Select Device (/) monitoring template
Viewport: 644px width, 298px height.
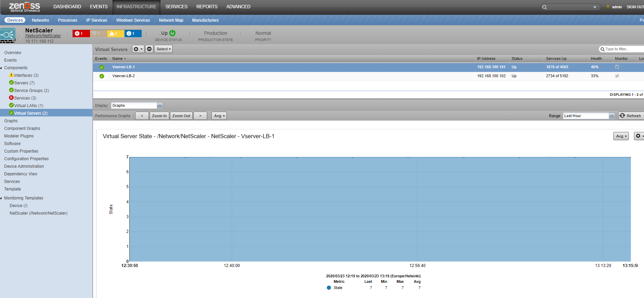pyautogui.click(x=19, y=206)
